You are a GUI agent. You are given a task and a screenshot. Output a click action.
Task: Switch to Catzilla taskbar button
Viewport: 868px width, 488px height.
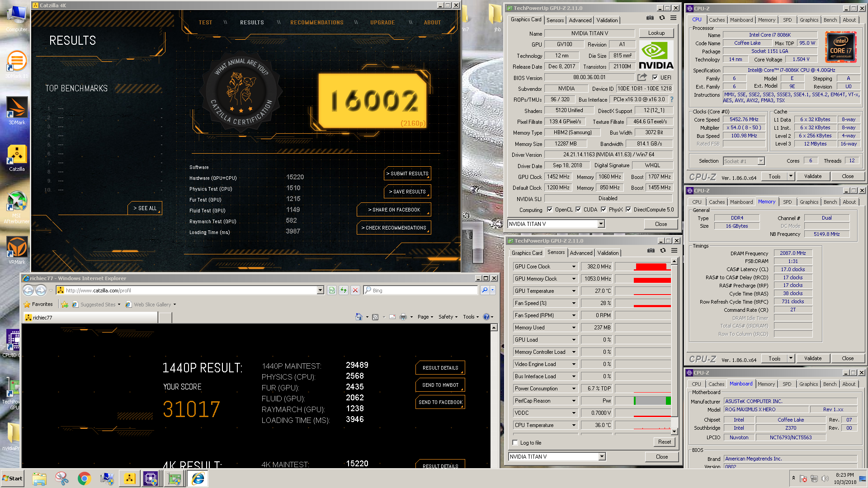(x=129, y=479)
